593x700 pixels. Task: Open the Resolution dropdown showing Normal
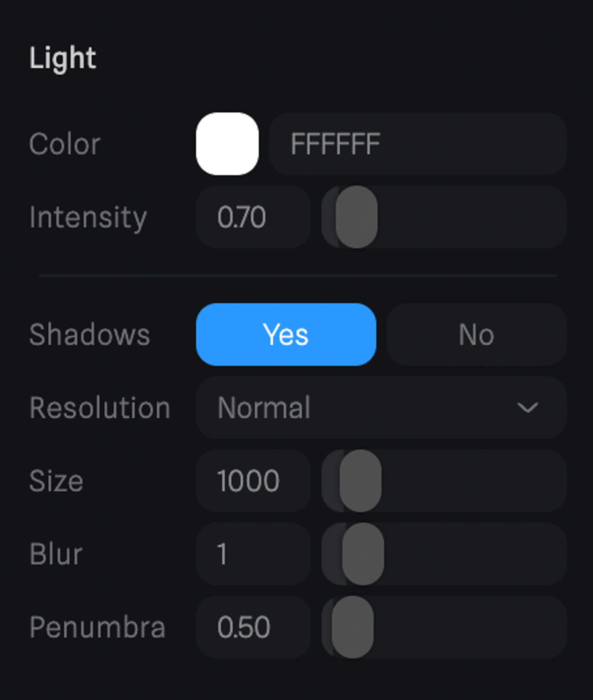click(381, 407)
